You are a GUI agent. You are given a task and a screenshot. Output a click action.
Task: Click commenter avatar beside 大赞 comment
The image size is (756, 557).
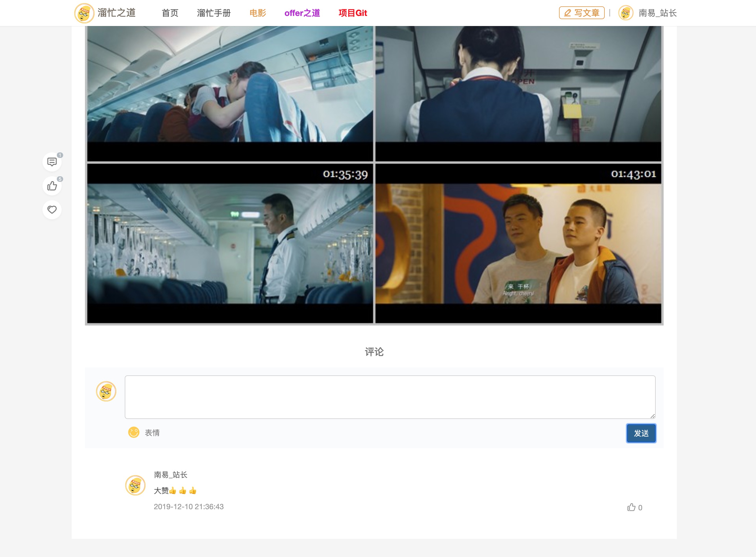pyautogui.click(x=135, y=485)
